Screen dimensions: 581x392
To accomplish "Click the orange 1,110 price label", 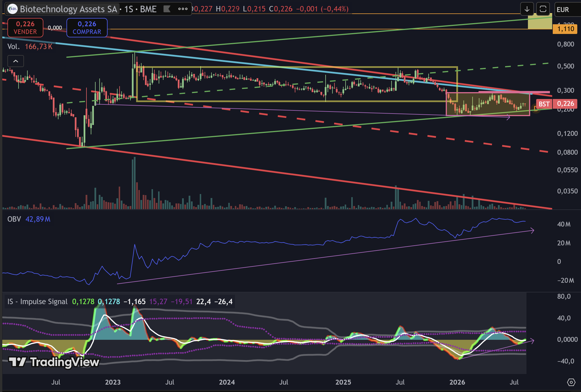I will (565, 29).
